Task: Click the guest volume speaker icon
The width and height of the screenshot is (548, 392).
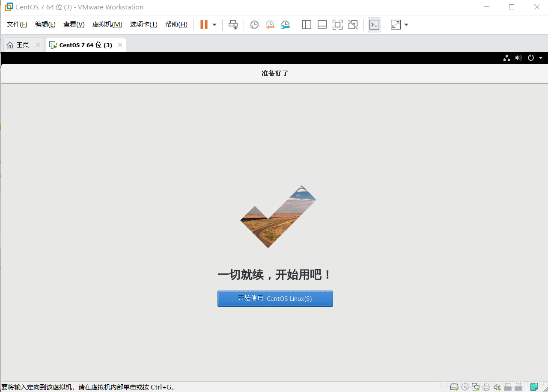Action: [518, 58]
